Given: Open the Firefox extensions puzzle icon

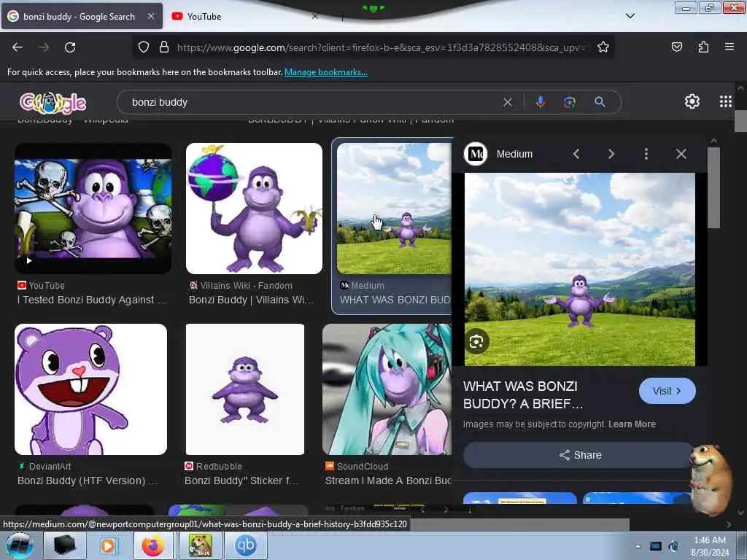Looking at the screenshot, I should click(x=703, y=47).
